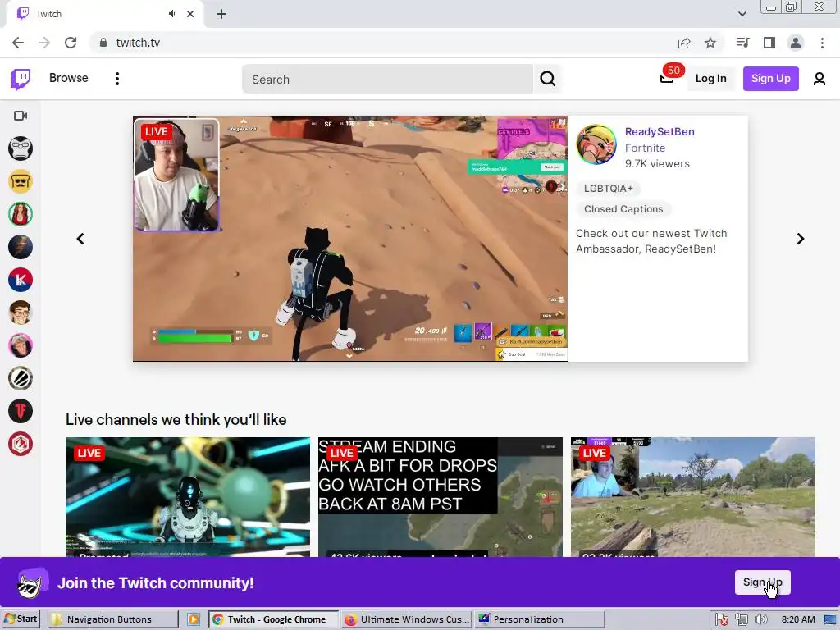
Task: Open the grassy field live channel thumbnail
Action: [692, 496]
